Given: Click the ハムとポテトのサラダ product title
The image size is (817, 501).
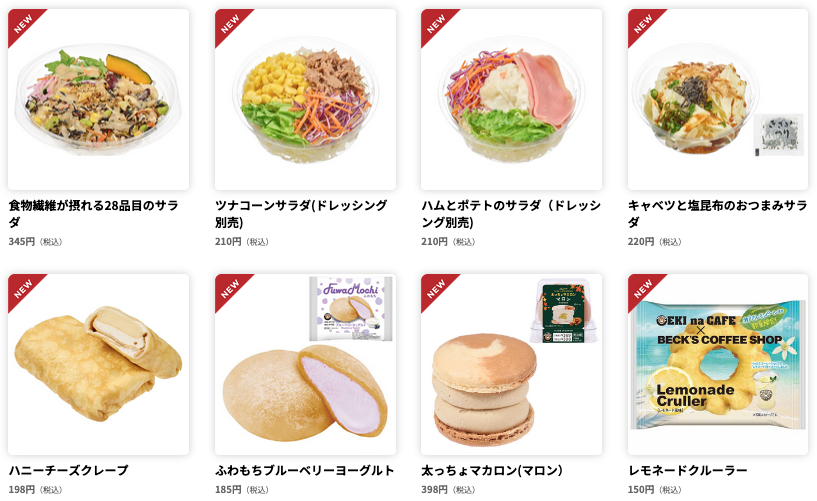Looking at the screenshot, I should click(x=511, y=214).
